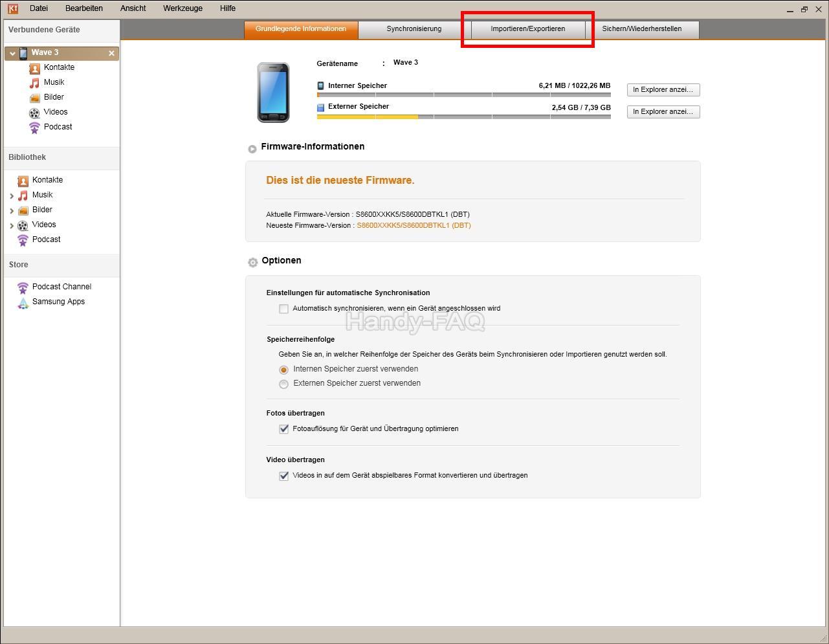Viewport: 829px width, 644px height.
Task: Select Musik text in Bibliothek
Action: [x=42, y=195]
